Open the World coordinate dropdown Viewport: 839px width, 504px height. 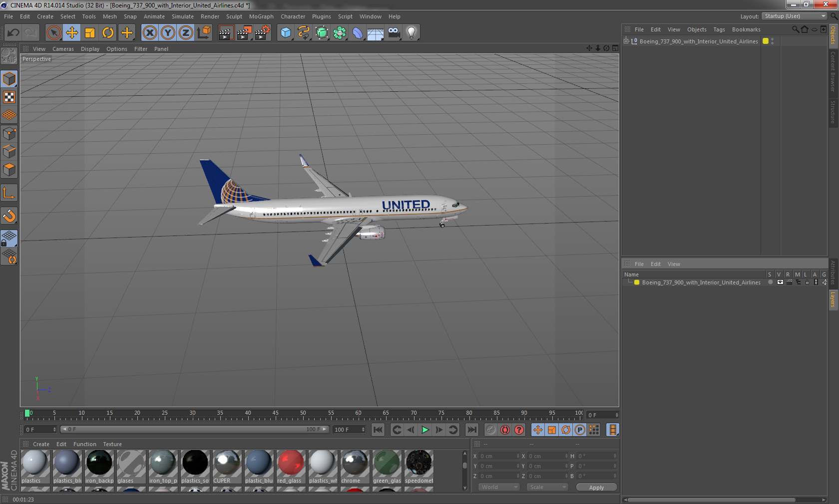tap(499, 487)
